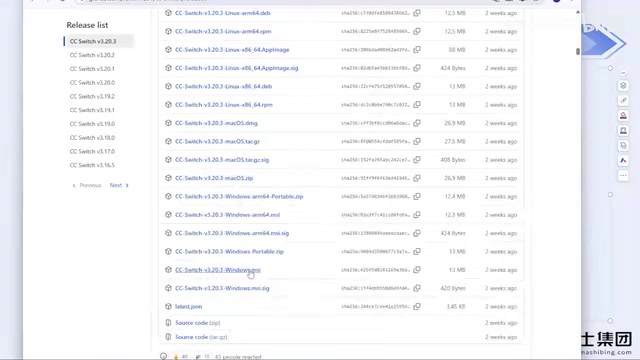
Task: Download Linux-x86_64.AppImage file
Action: pos(232,50)
